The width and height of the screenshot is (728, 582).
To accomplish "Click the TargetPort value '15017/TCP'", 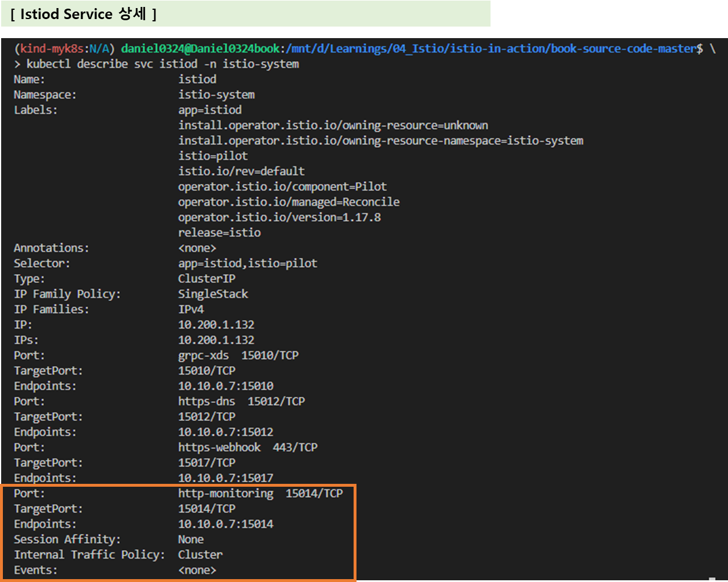I will (x=206, y=462).
